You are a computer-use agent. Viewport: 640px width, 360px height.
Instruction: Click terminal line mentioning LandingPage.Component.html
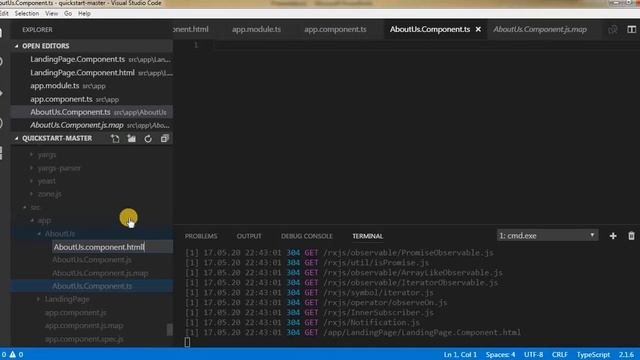coord(353,332)
